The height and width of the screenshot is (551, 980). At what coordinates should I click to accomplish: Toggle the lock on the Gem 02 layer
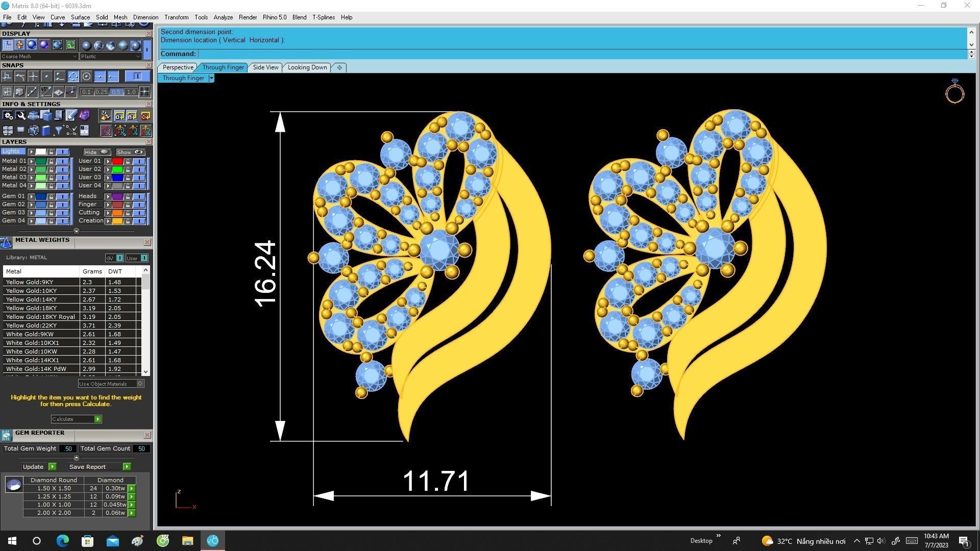[51, 205]
